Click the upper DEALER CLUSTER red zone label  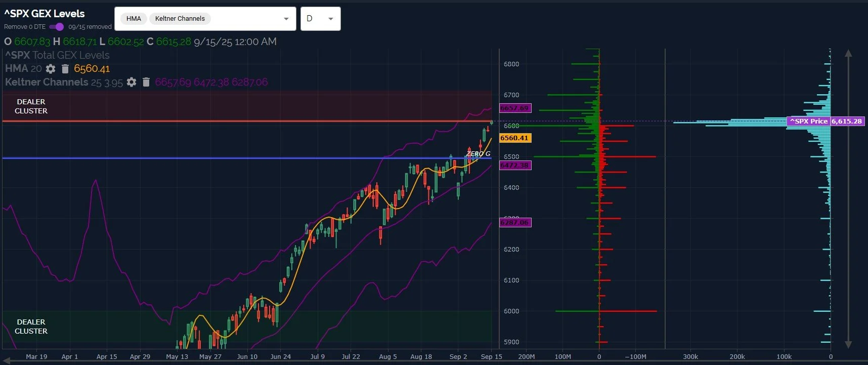click(x=31, y=106)
